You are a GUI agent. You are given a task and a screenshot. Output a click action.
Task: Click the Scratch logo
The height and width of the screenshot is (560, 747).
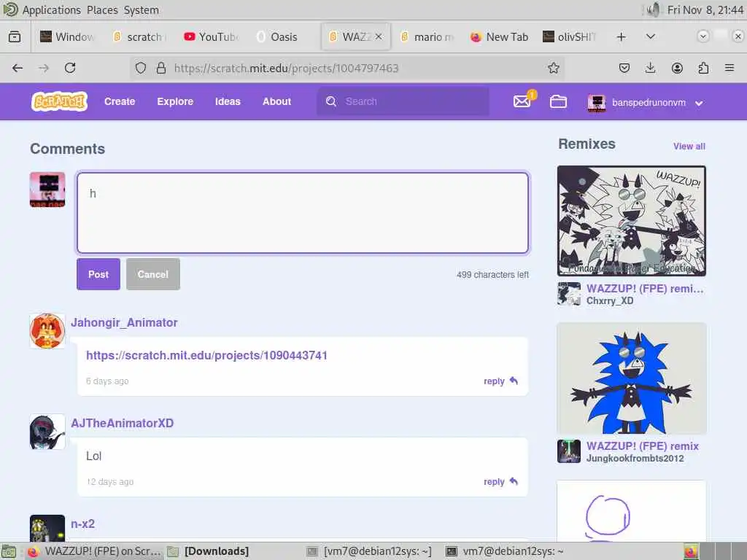[x=59, y=101]
